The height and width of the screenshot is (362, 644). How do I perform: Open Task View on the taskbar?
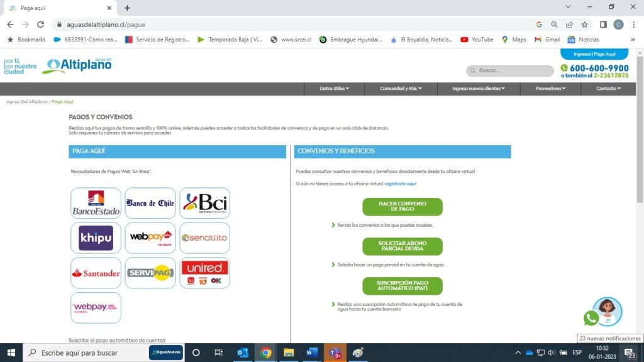[x=218, y=353]
